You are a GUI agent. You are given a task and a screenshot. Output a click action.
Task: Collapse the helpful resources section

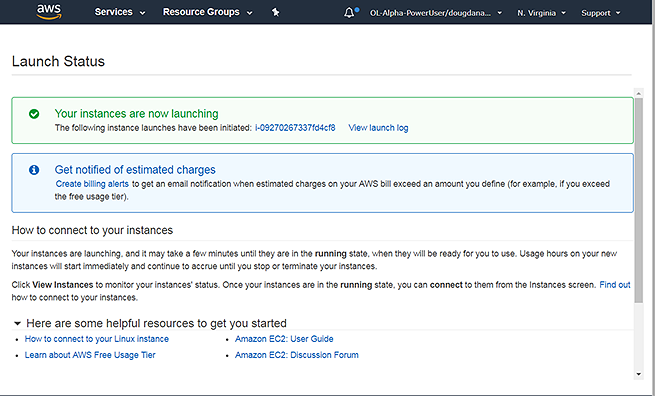18,323
